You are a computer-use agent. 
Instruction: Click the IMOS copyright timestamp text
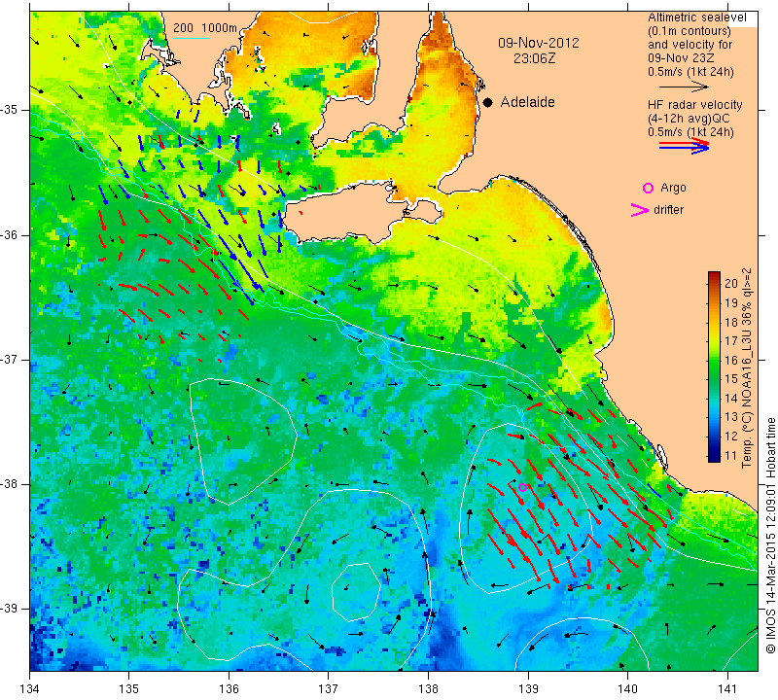coord(769,536)
